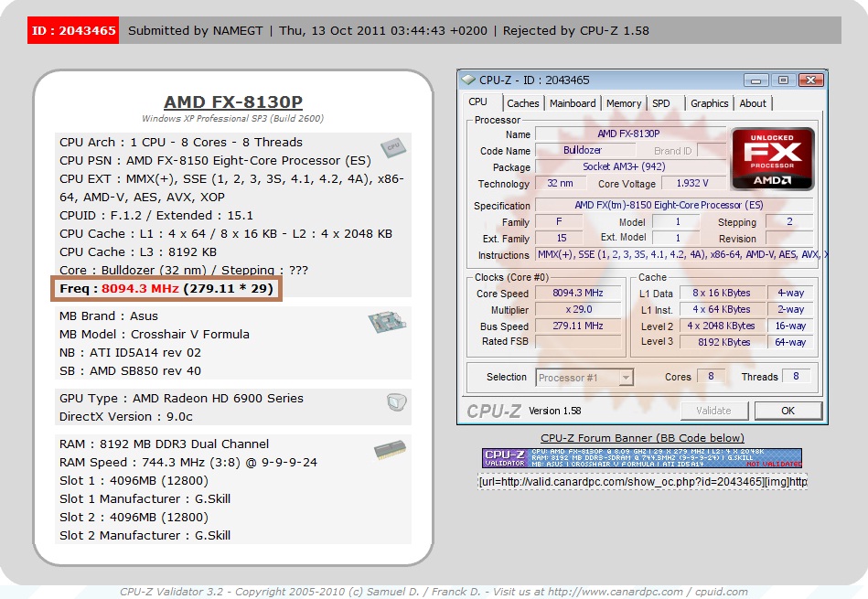Click the motherboard icon beside MB Brand
Image resolution: width=868 pixels, height=599 pixels.
(x=387, y=322)
